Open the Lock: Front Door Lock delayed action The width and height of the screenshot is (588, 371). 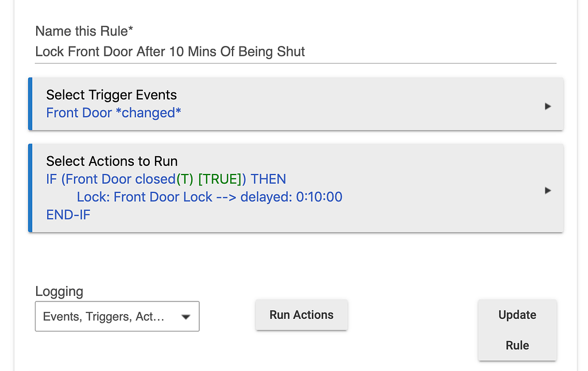(210, 196)
